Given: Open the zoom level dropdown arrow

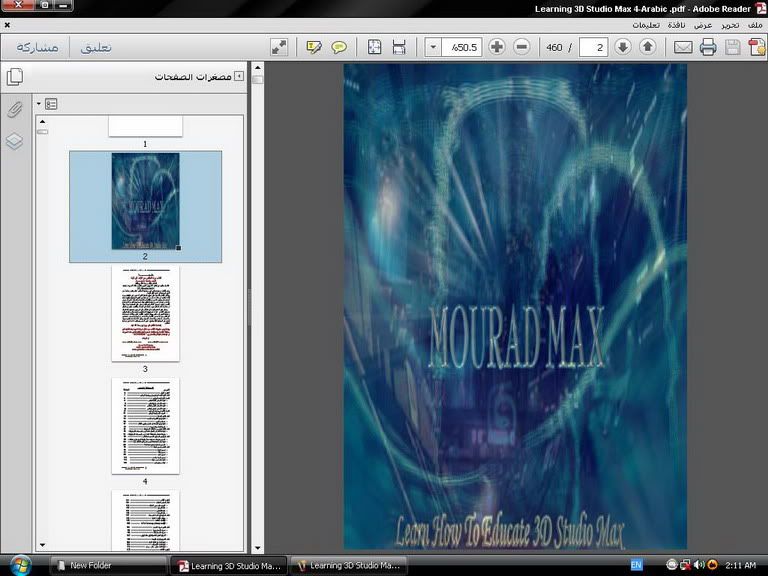Looking at the screenshot, I should [x=433, y=47].
